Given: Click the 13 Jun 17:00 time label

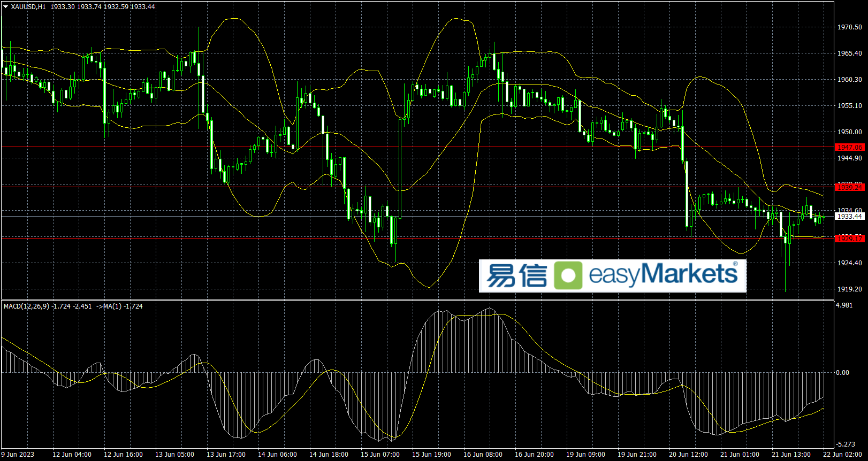Looking at the screenshot, I should point(226,455).
